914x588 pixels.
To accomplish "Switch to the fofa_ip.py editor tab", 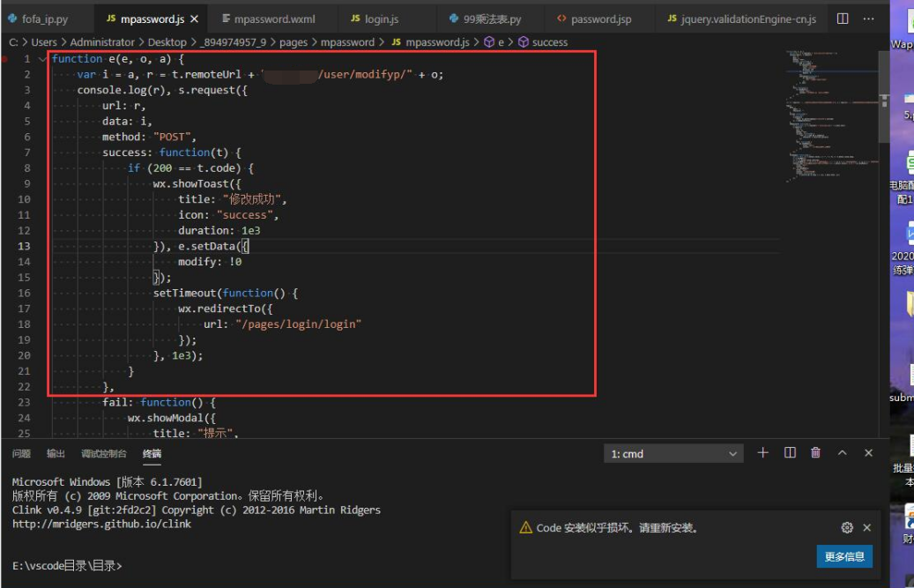I will click(39, 19).
